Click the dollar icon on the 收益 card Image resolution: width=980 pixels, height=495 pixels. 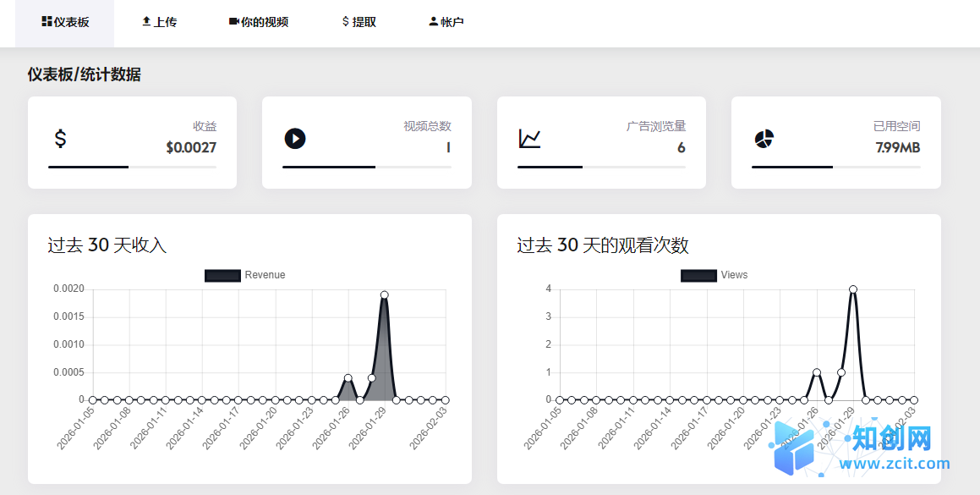pyautogui.click(x=59, y=137)
